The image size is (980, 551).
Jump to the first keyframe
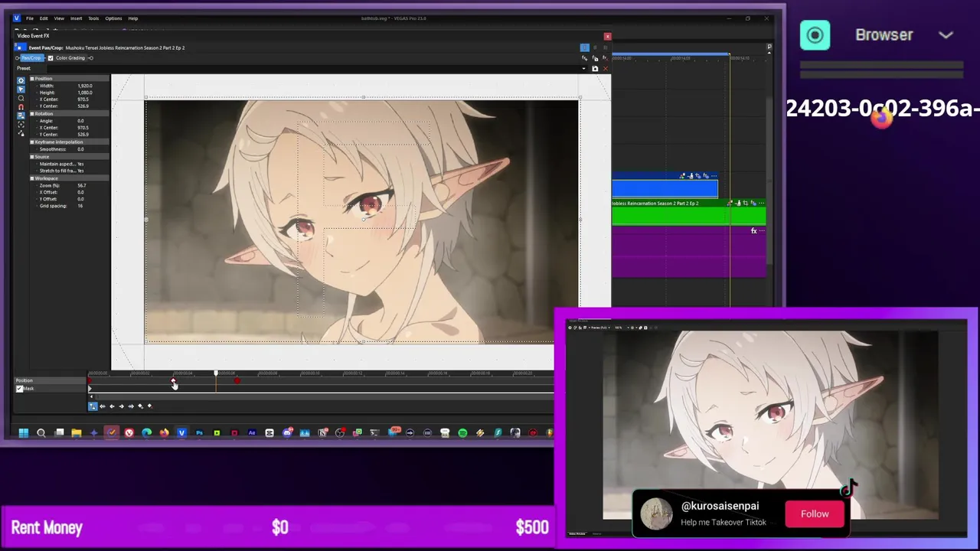103,406
